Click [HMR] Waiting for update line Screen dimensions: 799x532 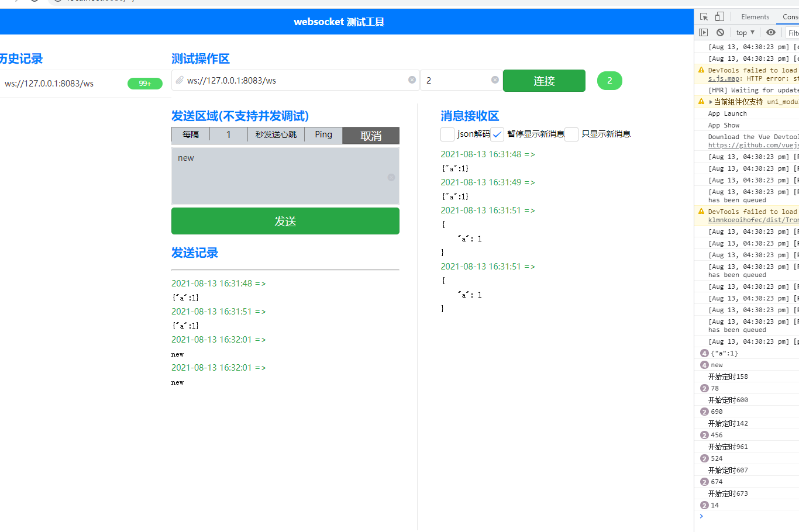(x=753, y=90)
